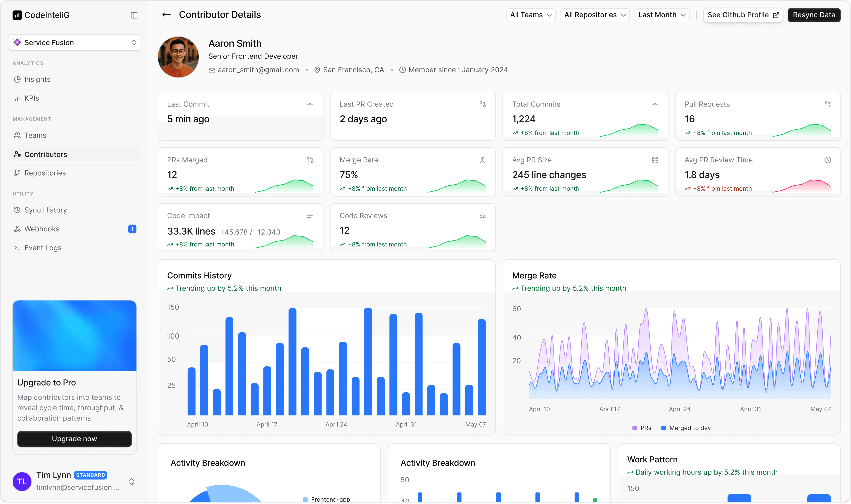851x504 pixels.
Task: Click the '1,224' Total Commits value
Action: [523, 119]
